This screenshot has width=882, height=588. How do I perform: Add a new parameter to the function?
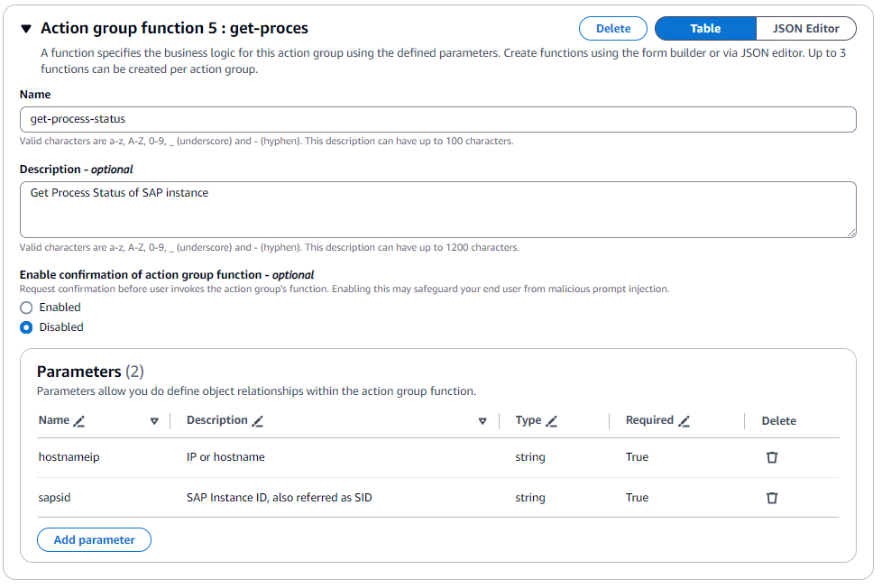point(94,539)
